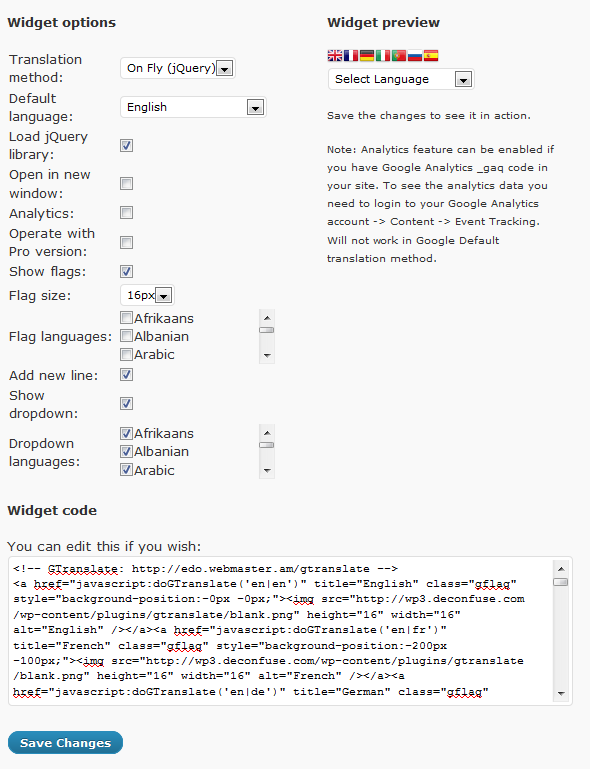Enable the Open in new window checkbox
The height and width of the screenshot is (769, 590).
coord(127,183)
